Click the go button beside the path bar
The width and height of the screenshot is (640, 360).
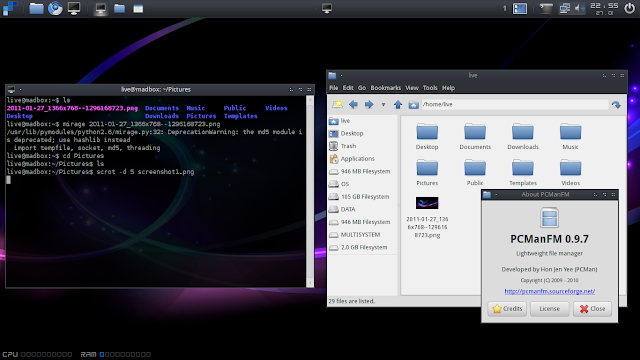tap(616, 105)
